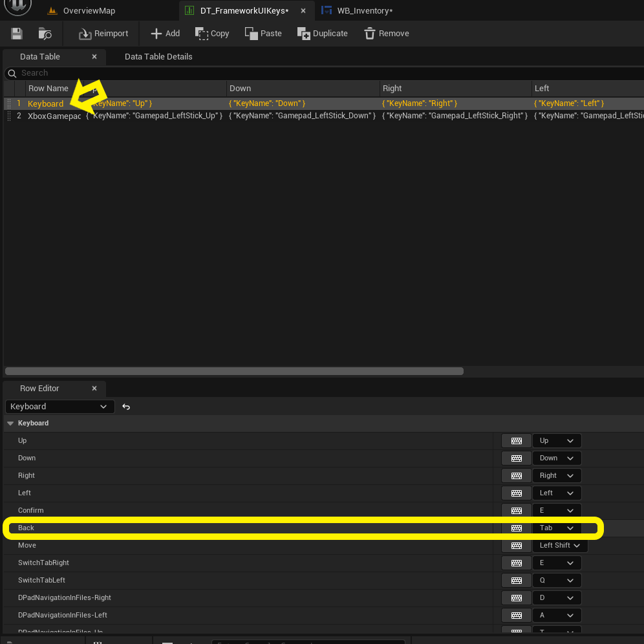Click keyboard key selector icon for Confirm

pyautogui.click(x=516, y=511)
